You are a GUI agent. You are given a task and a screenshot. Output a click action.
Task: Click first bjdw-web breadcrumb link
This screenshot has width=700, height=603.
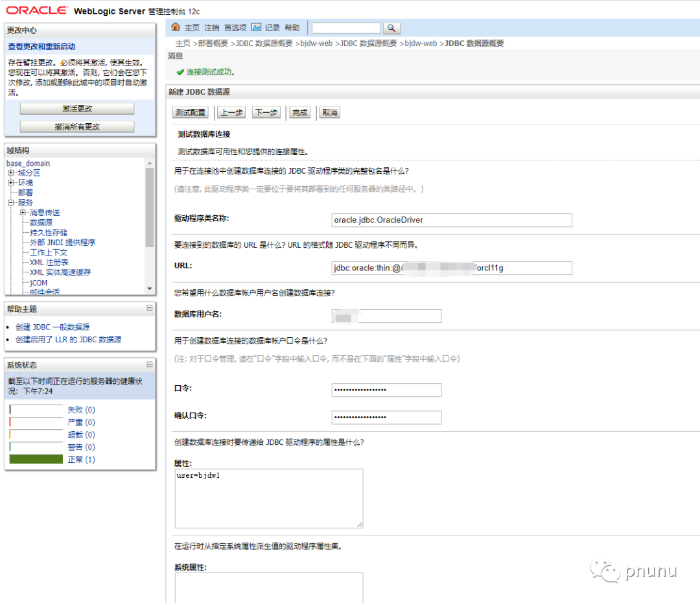coord(316,43)
